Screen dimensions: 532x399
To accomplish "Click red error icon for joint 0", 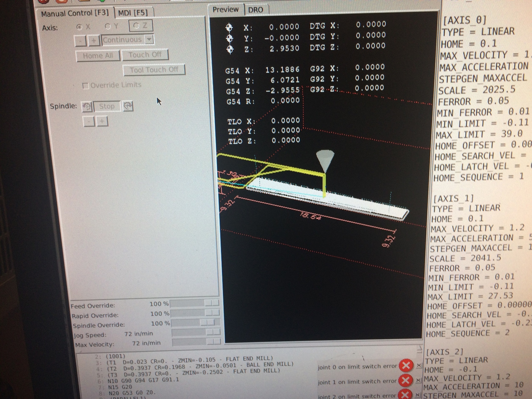I will click(x=406, y=366).
